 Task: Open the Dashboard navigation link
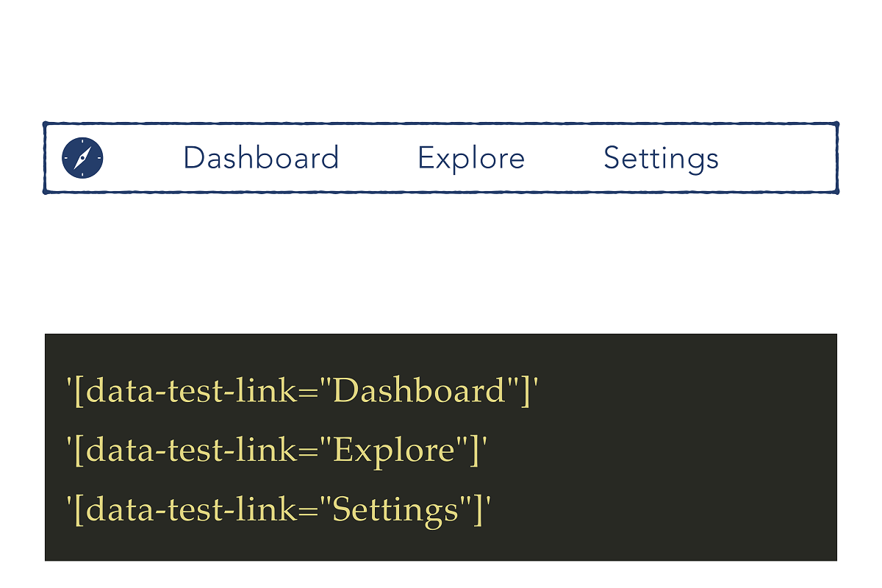(261, 158)
